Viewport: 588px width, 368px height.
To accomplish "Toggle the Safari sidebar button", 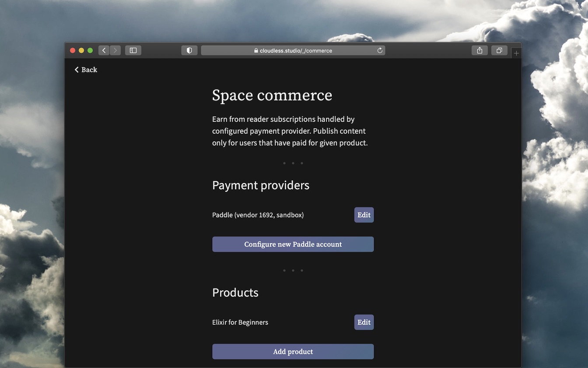I will [133, 50].
